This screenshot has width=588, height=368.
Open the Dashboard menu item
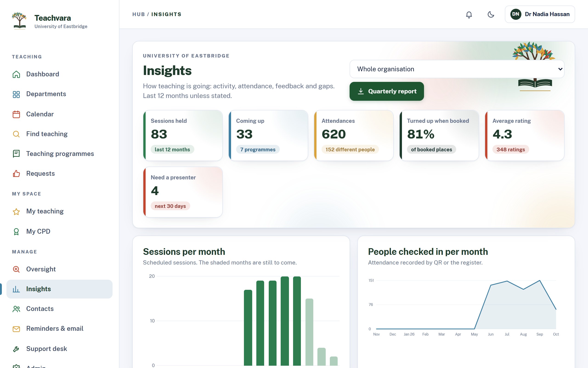[x=59, y=74]
